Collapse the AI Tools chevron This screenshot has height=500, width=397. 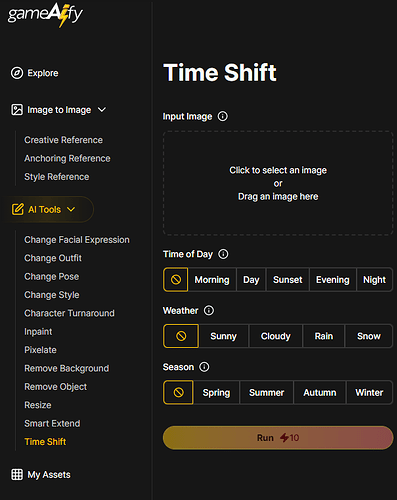tap(71, 209)
